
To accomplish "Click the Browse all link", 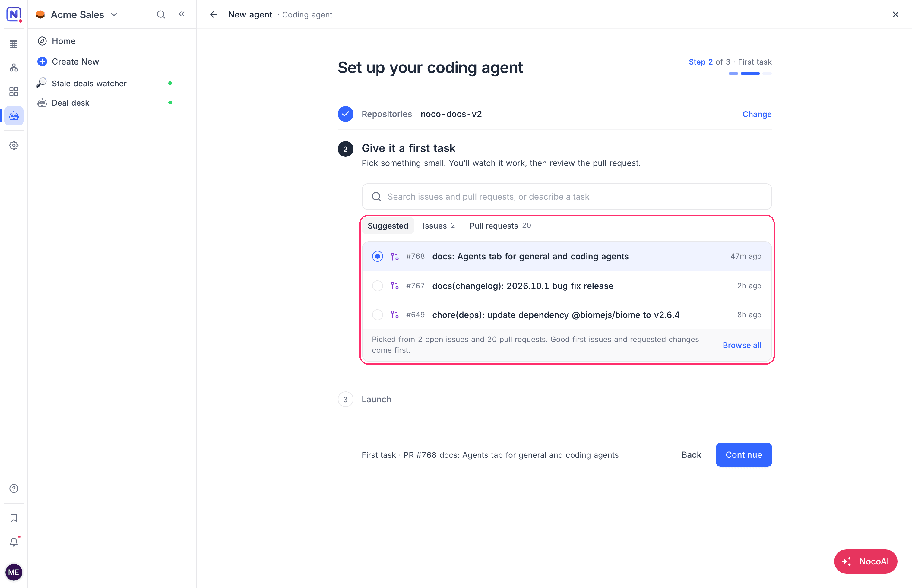I will [742, 345].
